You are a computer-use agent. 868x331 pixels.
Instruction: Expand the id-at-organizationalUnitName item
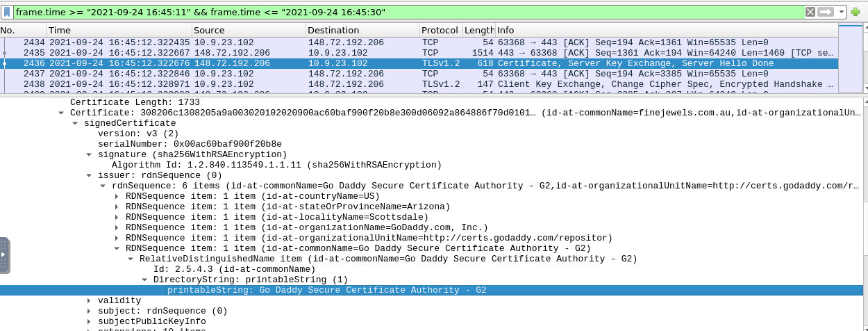point(117,238)
